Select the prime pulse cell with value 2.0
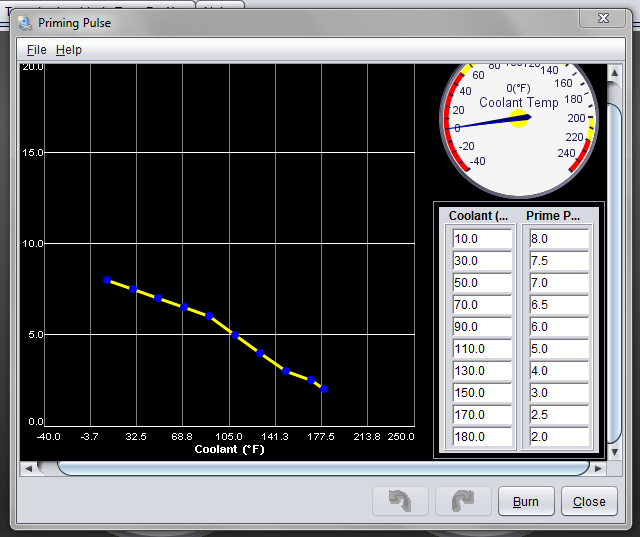This screenshot has width=640, height=537. click(556, 437)
